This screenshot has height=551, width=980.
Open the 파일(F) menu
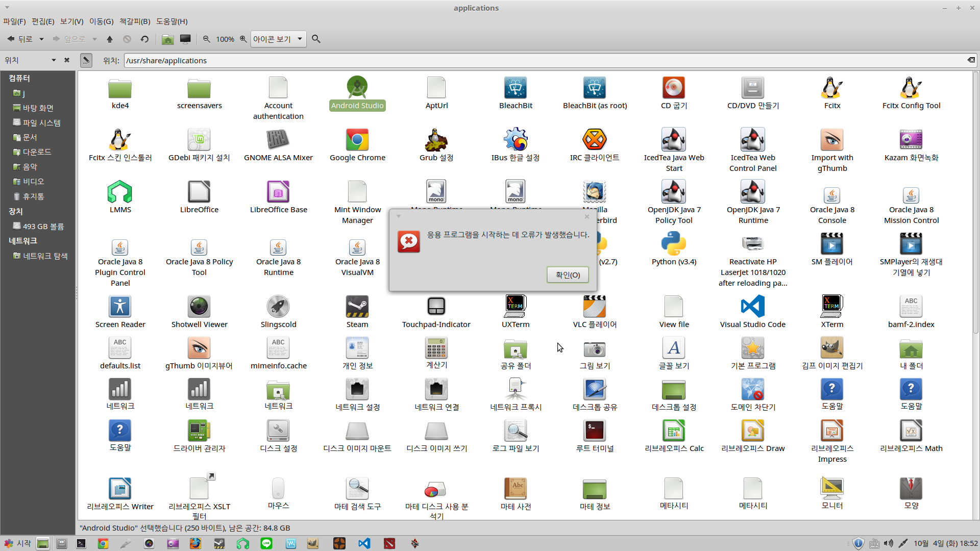14,21
